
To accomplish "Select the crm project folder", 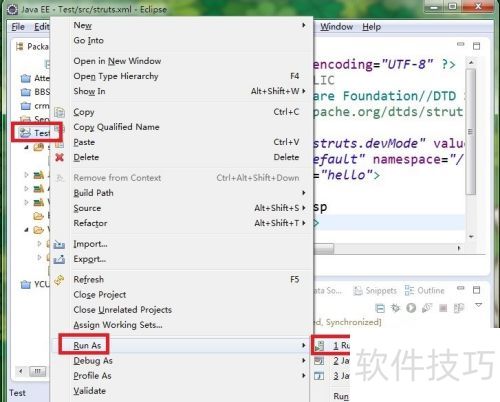I will [35, 106].
